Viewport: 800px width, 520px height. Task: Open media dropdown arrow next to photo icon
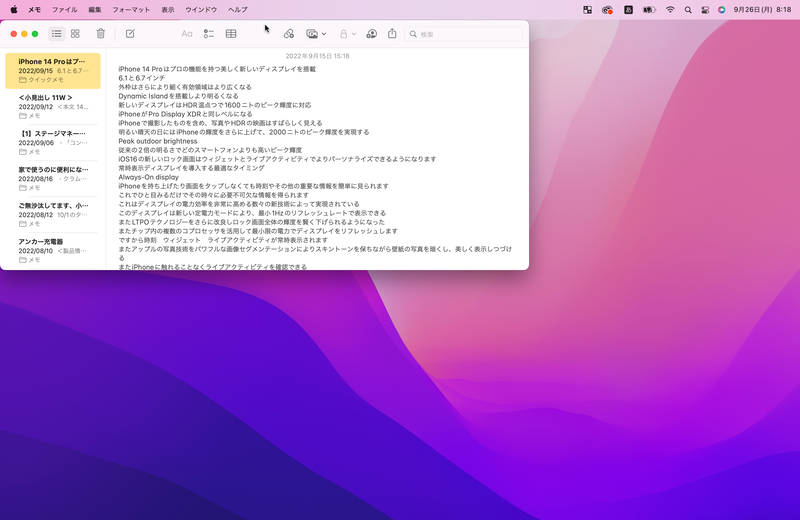click(323, 34)
